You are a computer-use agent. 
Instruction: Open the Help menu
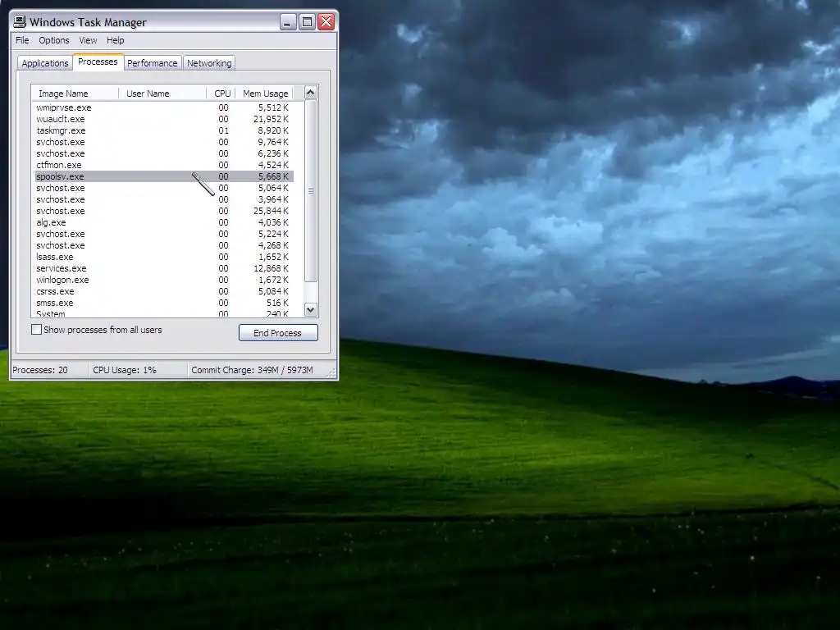115,40
